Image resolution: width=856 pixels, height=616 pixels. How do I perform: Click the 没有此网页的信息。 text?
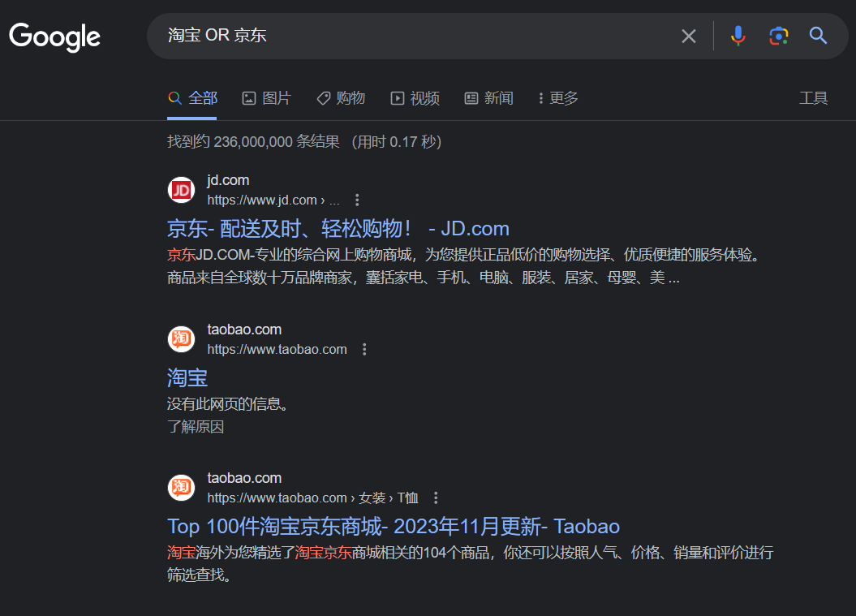tap(228, 403)
